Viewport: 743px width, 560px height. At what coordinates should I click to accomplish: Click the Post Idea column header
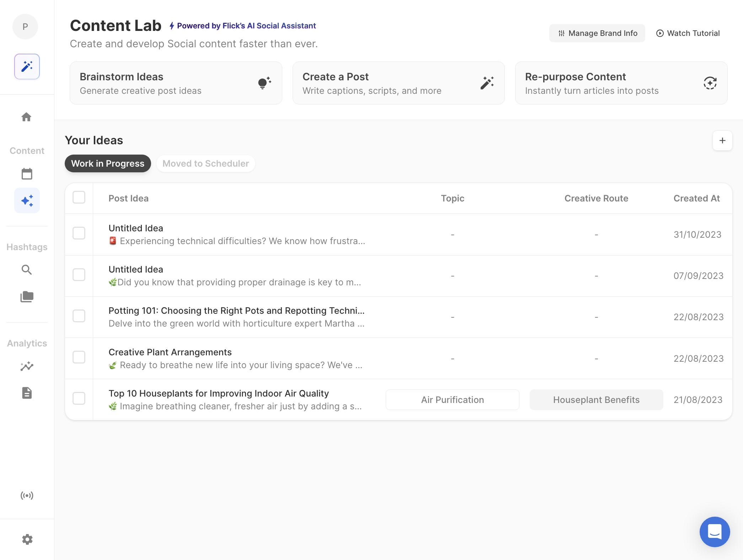pos(128,198)
